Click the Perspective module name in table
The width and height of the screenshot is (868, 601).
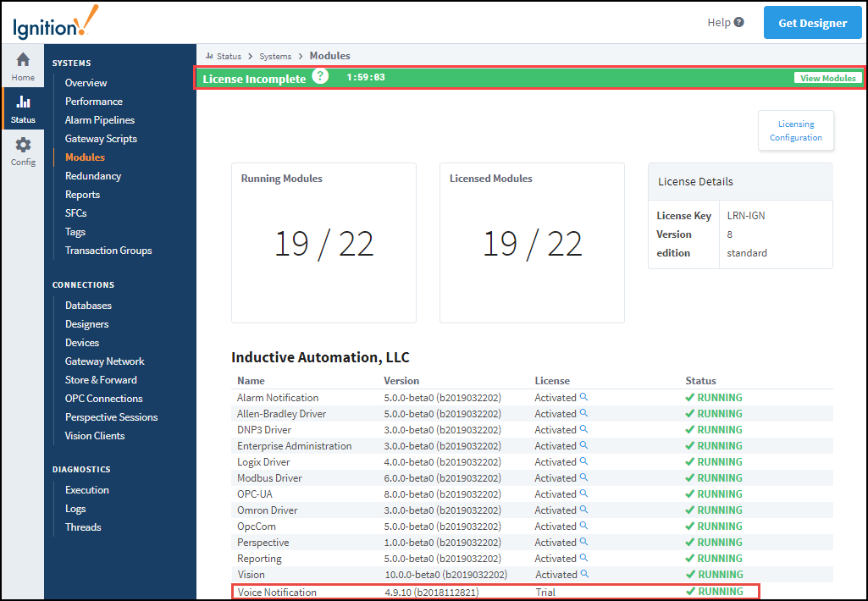pyautogui.click(x=263, y=543)
